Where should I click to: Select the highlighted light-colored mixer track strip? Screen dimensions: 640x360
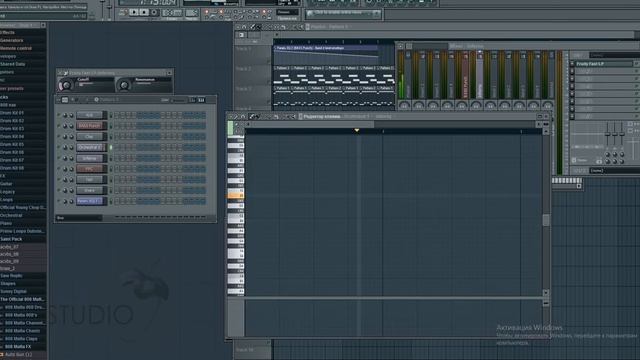(x=480, y=75)
